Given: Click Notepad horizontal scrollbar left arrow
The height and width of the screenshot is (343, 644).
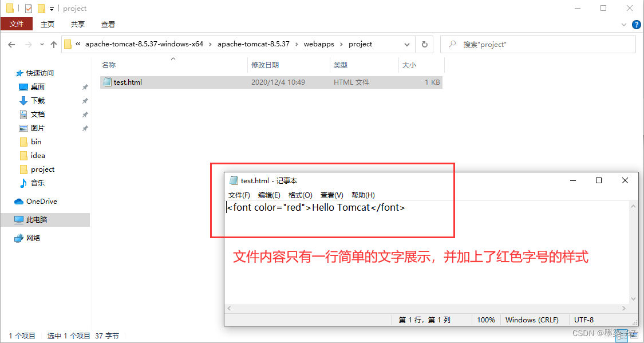Looking at the screenshot, I should [229, 308].
